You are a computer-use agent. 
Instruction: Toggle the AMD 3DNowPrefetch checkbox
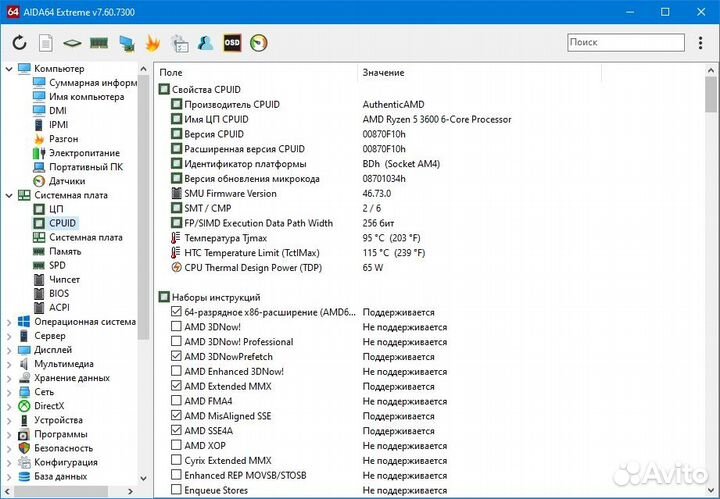coord(176,356)
